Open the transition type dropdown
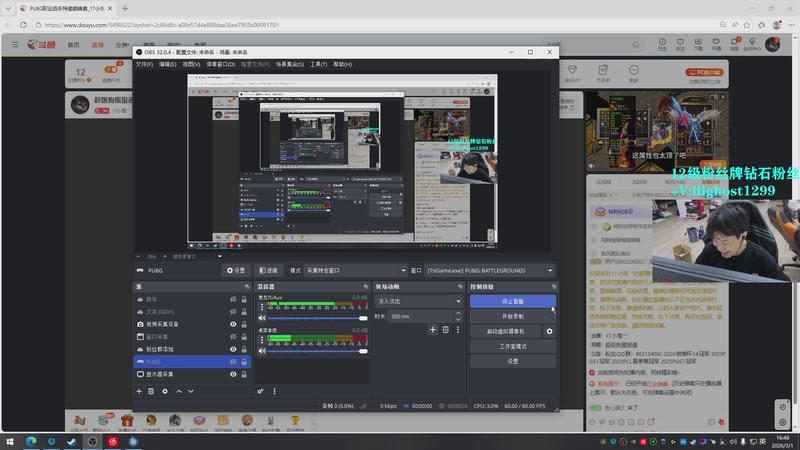This screenshot has height=450, width=800. 418,302
